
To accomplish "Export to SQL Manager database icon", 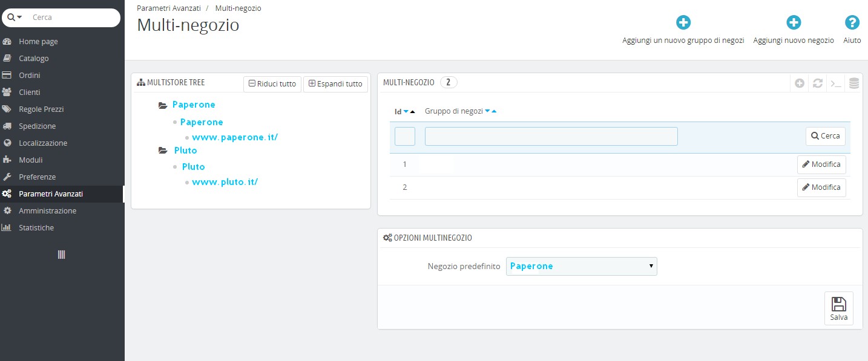I will [x=854, y=83].
